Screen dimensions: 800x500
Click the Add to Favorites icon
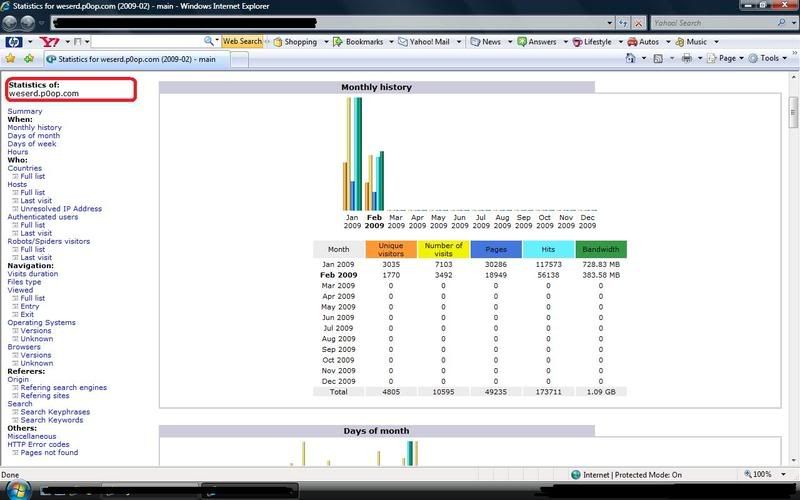tap(29, 59)
